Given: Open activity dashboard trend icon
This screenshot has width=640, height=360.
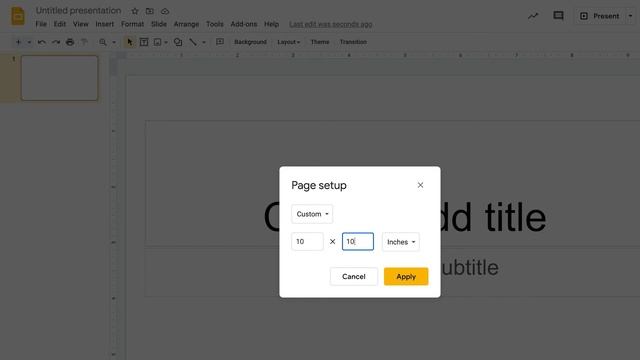Looking at the screenshot, I should 533,16.
